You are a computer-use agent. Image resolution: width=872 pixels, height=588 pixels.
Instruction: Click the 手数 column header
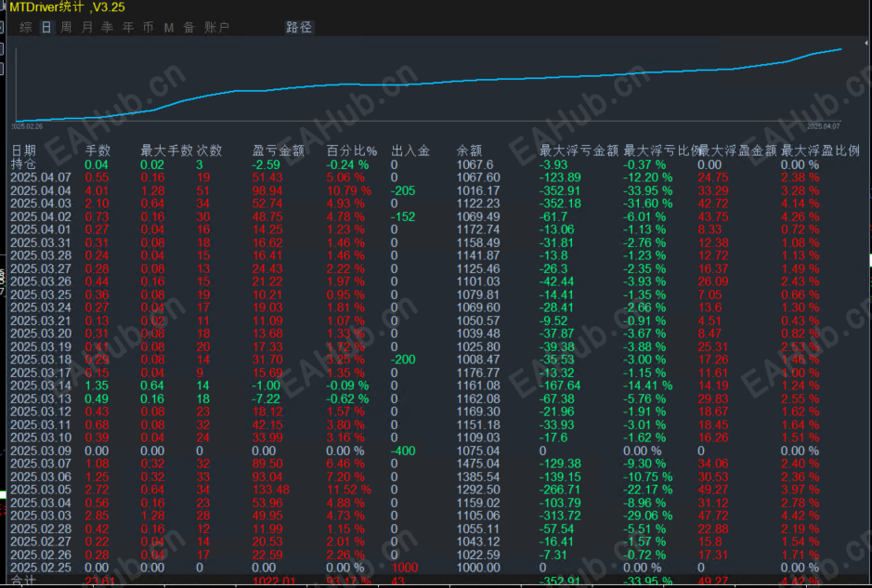tap(98, 150)
